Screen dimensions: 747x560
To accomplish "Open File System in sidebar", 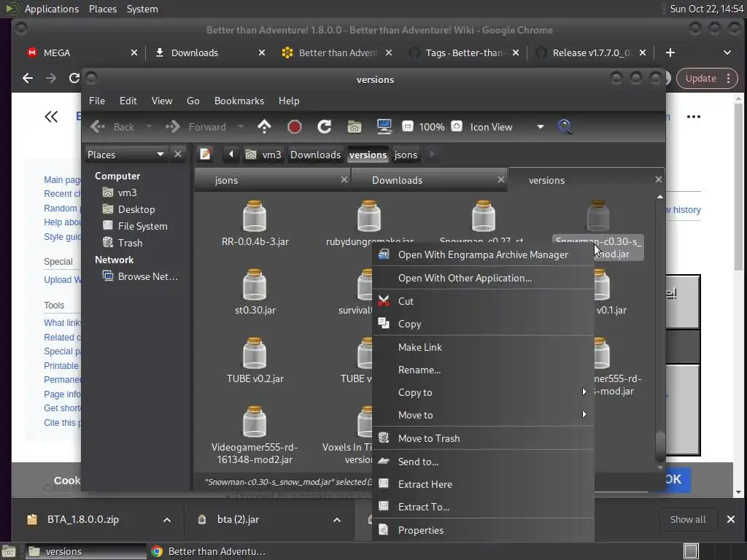I will (x=142, y=226).
